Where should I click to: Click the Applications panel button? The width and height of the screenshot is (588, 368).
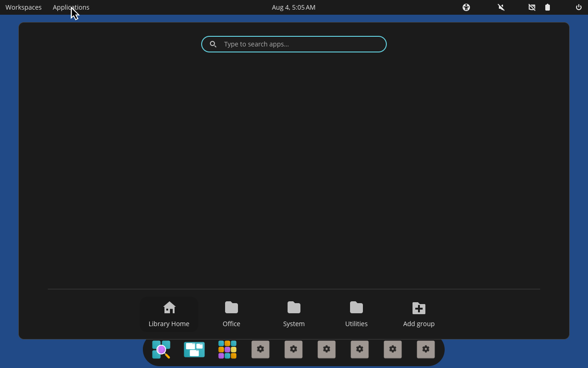pos(71,7)
